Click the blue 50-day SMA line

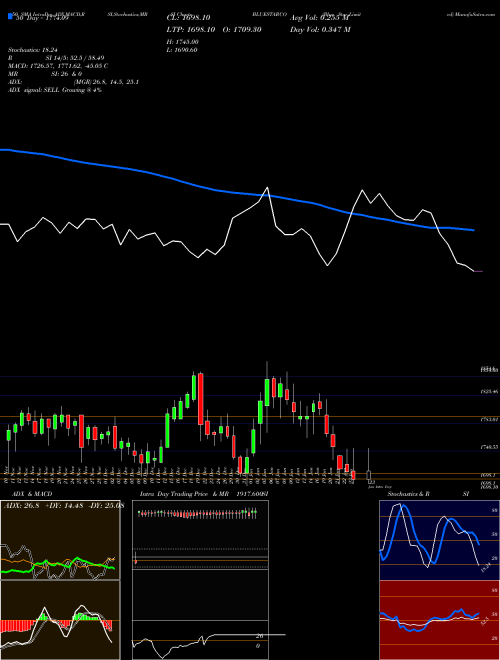point(237,193)
